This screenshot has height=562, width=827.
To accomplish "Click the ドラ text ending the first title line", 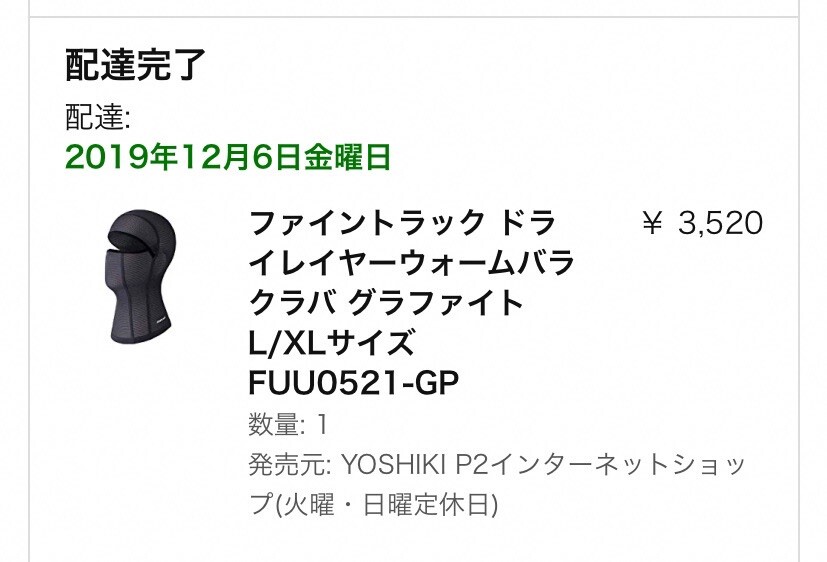I will (530, 223).
